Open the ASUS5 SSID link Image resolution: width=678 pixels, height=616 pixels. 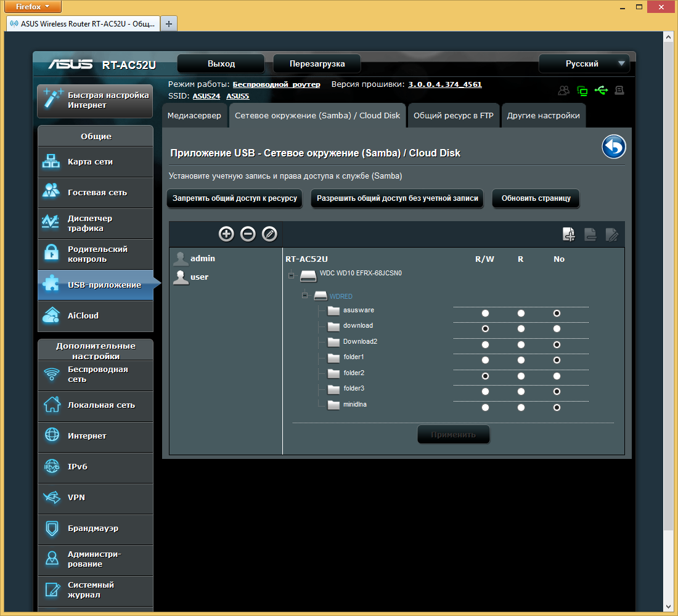[238, 96]
